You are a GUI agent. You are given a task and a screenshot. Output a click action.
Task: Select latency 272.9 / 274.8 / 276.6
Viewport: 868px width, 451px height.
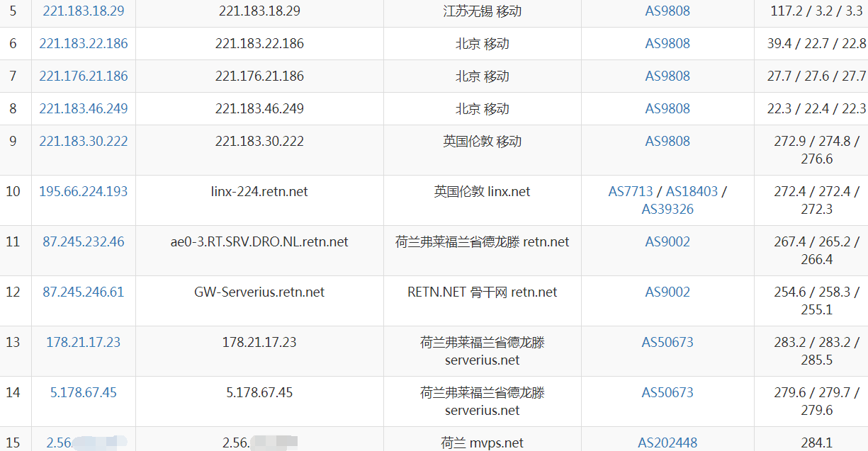tap(816, 150)
